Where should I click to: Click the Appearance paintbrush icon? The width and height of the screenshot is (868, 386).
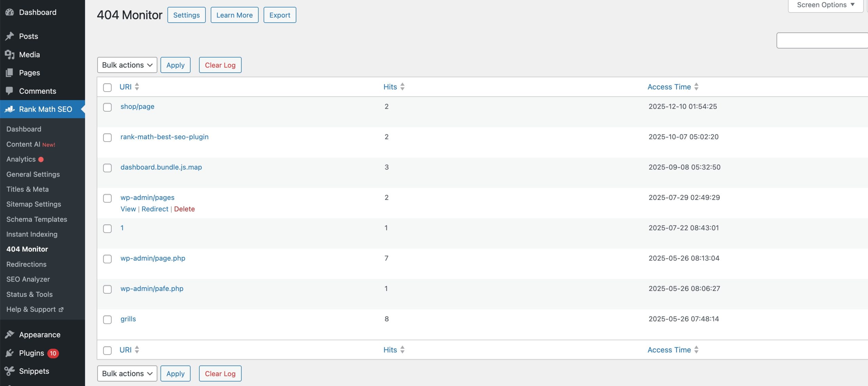(9, 334)
